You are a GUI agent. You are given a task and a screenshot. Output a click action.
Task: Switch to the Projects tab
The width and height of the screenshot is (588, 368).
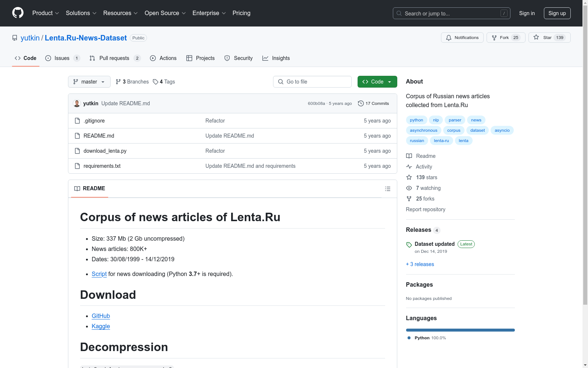(201, 58)
